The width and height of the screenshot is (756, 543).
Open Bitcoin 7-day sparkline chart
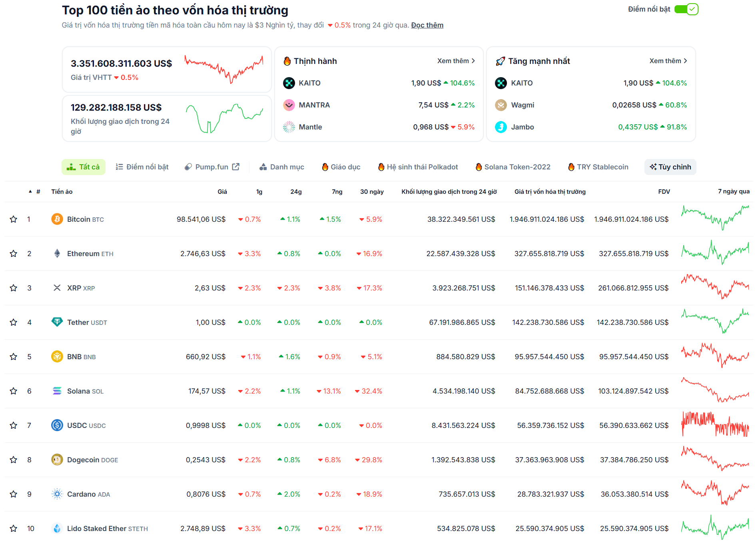click(715, 218)
